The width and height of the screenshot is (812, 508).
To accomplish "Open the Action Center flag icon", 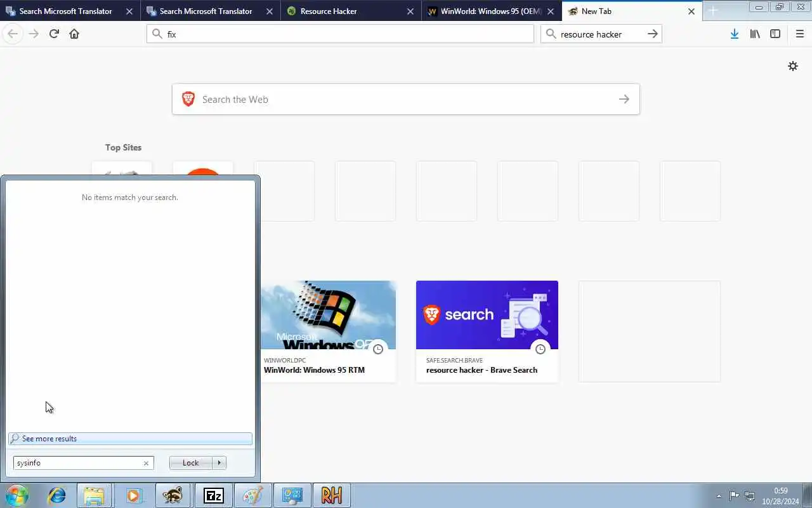I will tap(734, 496).
